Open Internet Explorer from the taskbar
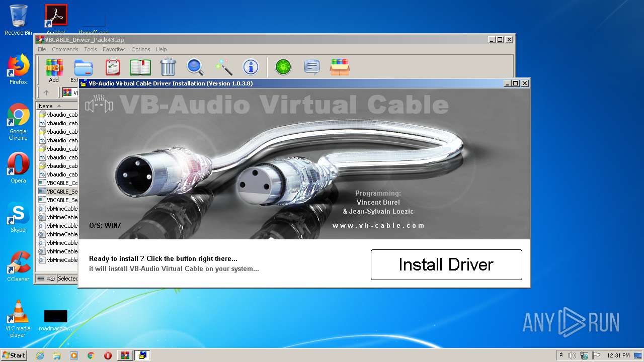The height and width of the screenshot is (362, 644). [40, 355]
